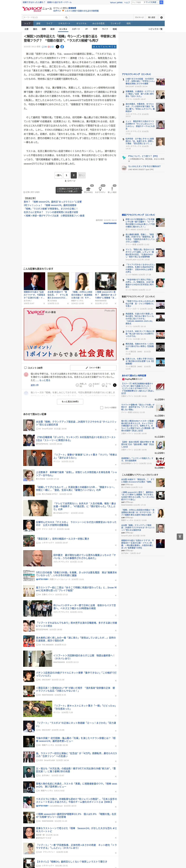Focus the ウェブ検索 input field
Viewport: 186px width, 868px height.
point(137,2)
